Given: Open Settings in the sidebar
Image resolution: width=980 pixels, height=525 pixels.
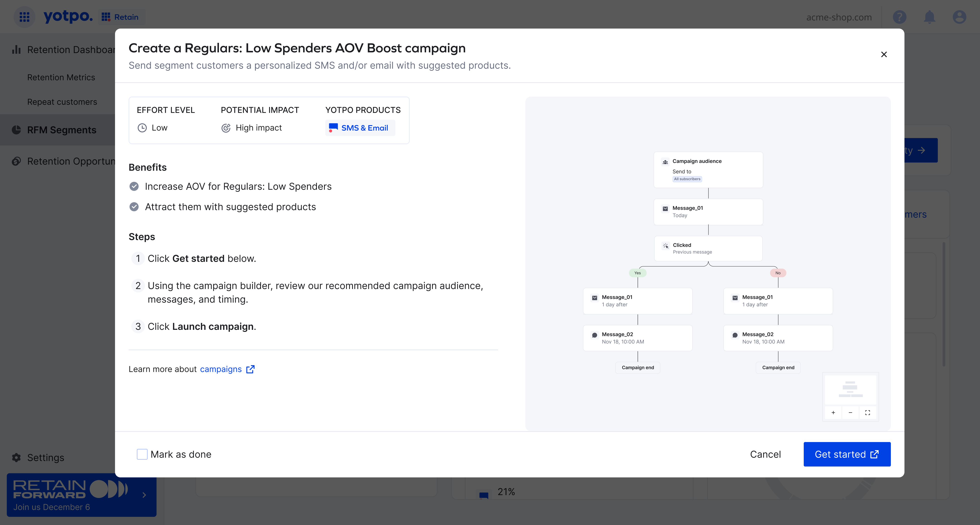Looking at the screenshot, I should 46,457.
